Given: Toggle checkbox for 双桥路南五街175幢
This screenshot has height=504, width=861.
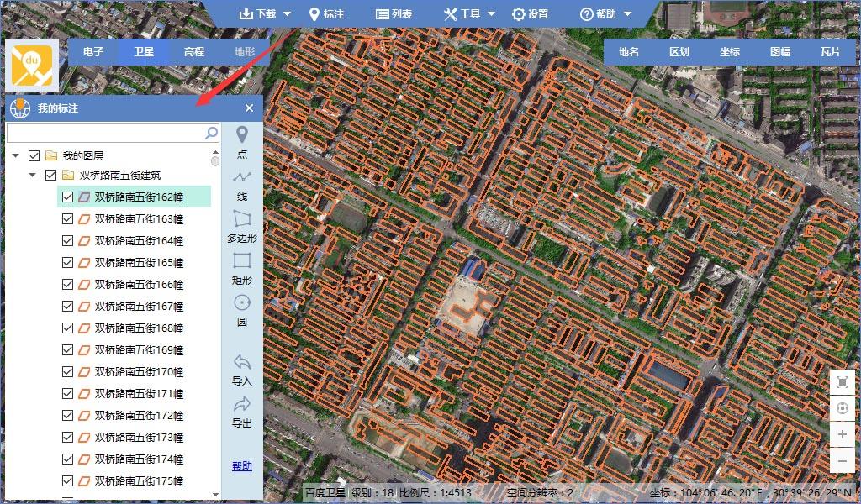Looking at the screenshot, I should [67, 481].
